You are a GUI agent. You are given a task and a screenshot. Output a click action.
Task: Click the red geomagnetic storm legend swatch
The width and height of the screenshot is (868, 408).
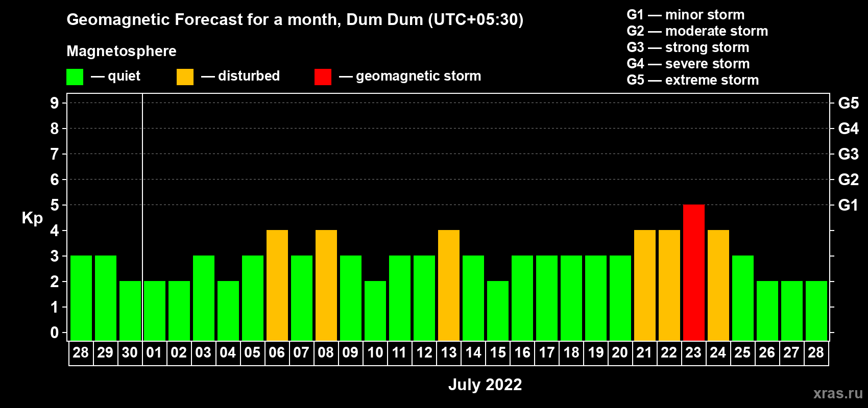pyautogui.click(x=323, y=77)
